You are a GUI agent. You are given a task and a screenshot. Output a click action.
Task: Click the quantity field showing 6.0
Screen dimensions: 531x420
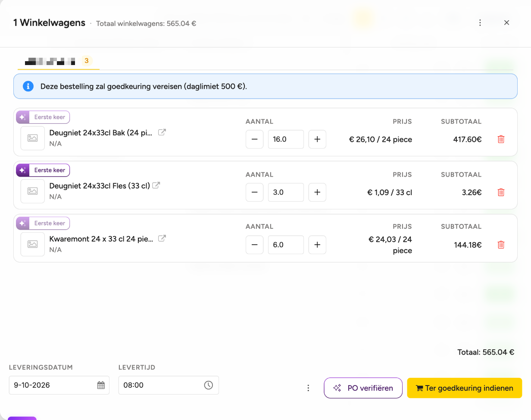(x=286, y=245)
